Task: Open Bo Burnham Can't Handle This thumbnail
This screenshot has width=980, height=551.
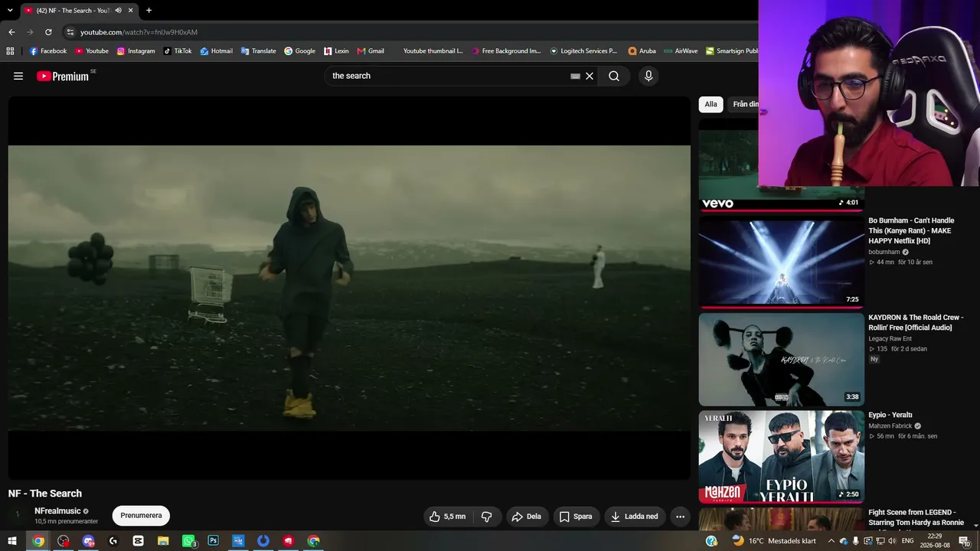Action: click(x=781, y=262)
